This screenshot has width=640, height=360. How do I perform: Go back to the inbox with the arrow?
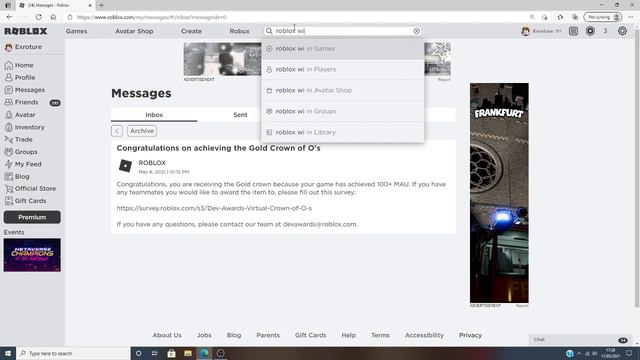click(x=117, y=131)
